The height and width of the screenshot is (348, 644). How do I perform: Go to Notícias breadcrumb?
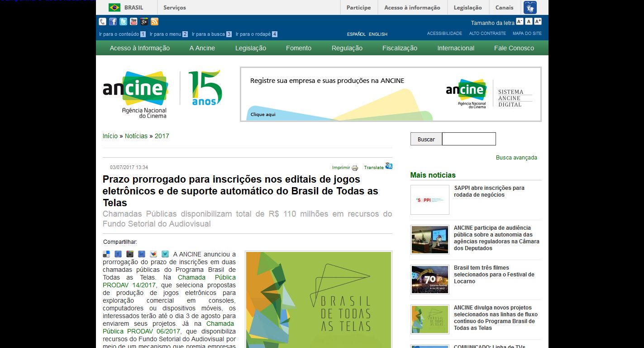click(x=136, y=136)
